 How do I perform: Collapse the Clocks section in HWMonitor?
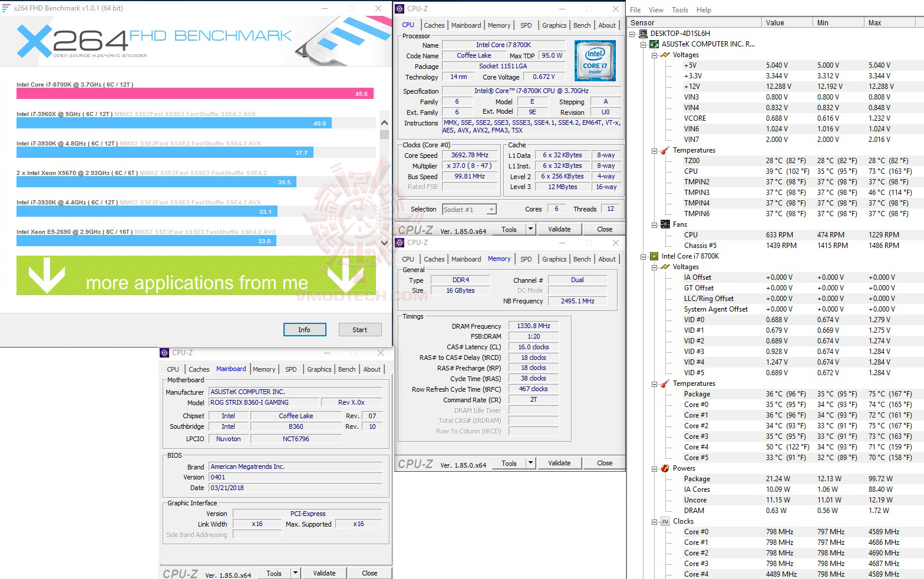654,521
